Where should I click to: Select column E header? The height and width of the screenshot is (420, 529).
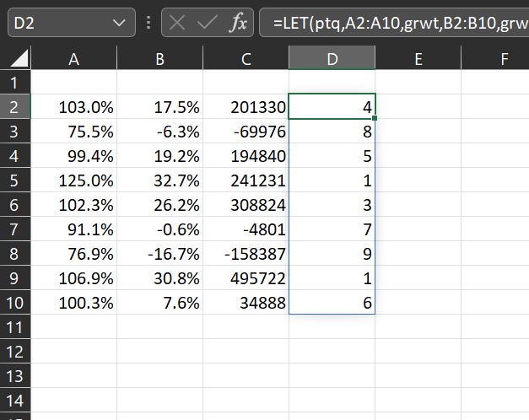click(418, 58)
